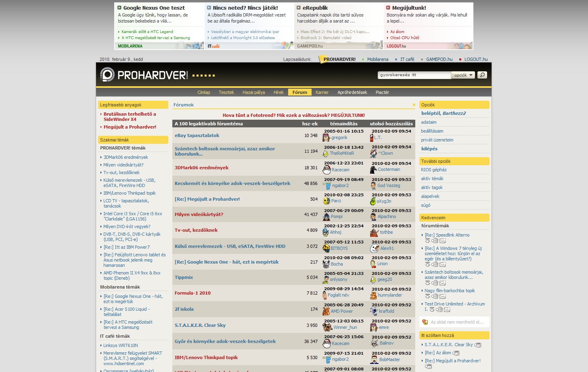Click Alex91's snowman avatar
588x372 pixels.
coord(375,248)
